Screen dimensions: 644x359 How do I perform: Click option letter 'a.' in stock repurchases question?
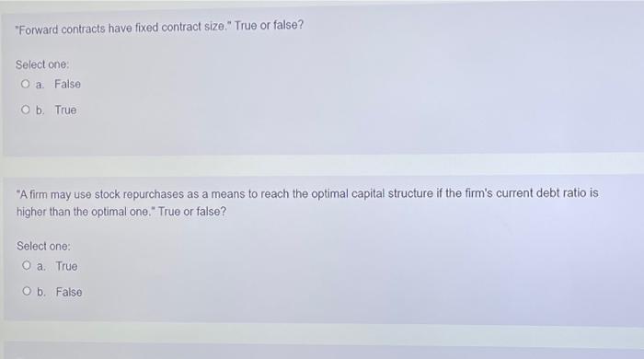40,267
